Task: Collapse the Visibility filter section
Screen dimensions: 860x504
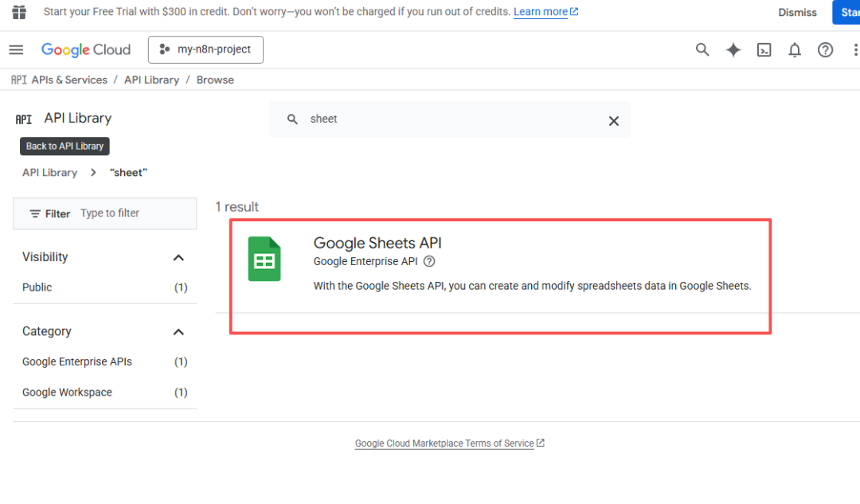Action: click(x=178, y=257)
